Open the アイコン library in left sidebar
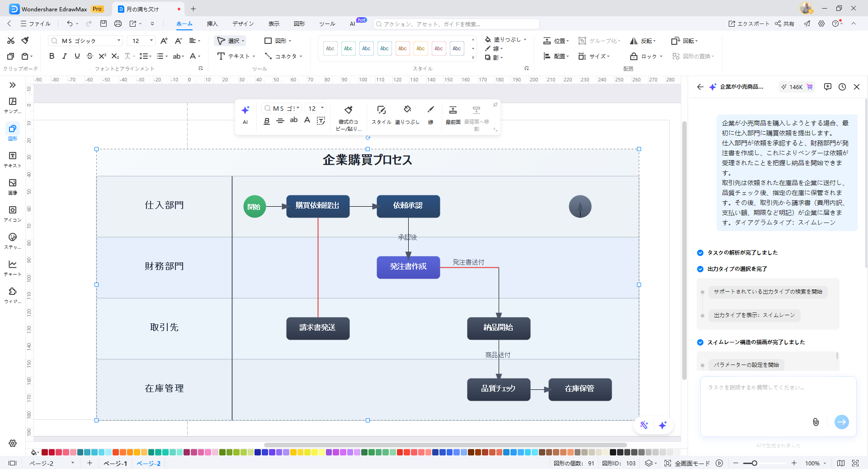This screenshot has height=469, width=868. point(13,213)
